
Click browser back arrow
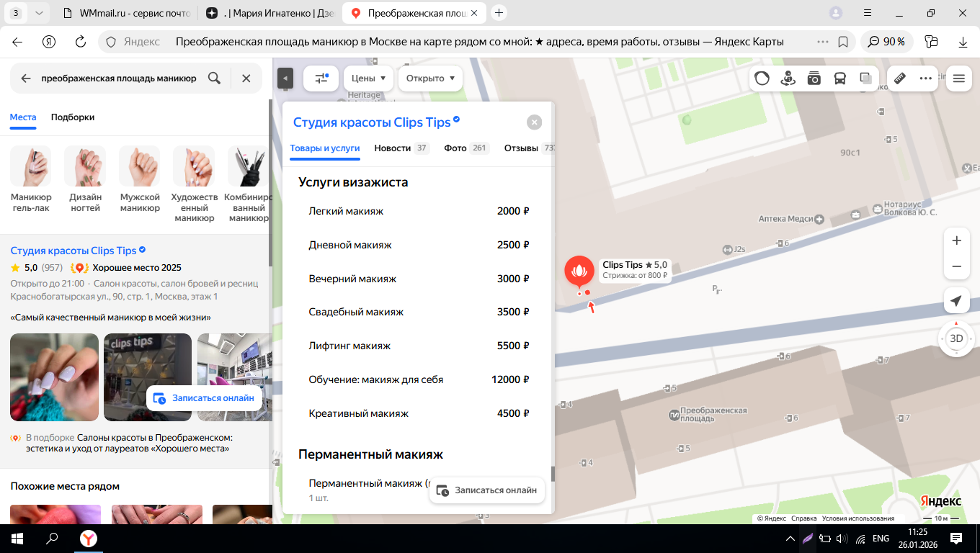pyautogui.click(x=17, y=42)
